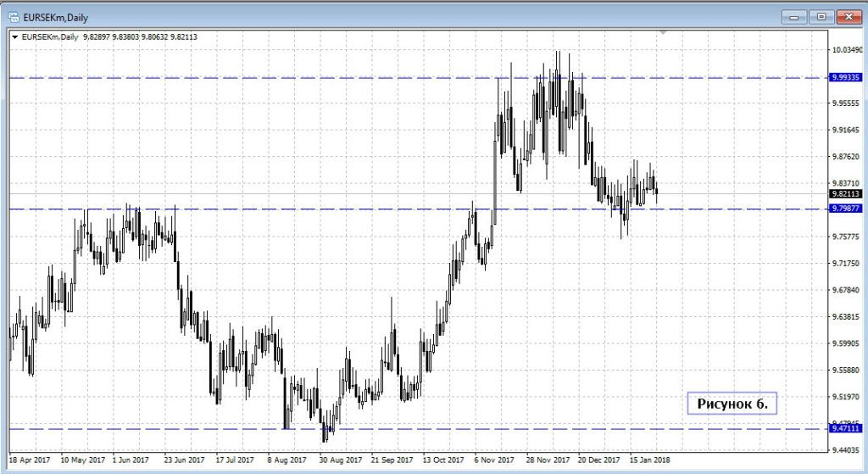Minimize the EURSEKm chart window

point(794,16)
